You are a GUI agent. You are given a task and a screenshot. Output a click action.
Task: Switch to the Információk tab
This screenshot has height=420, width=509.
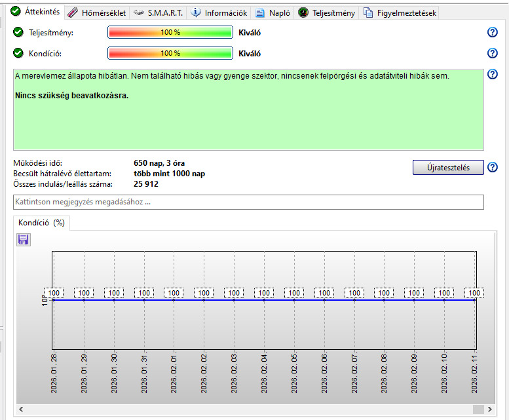point(219,13)
